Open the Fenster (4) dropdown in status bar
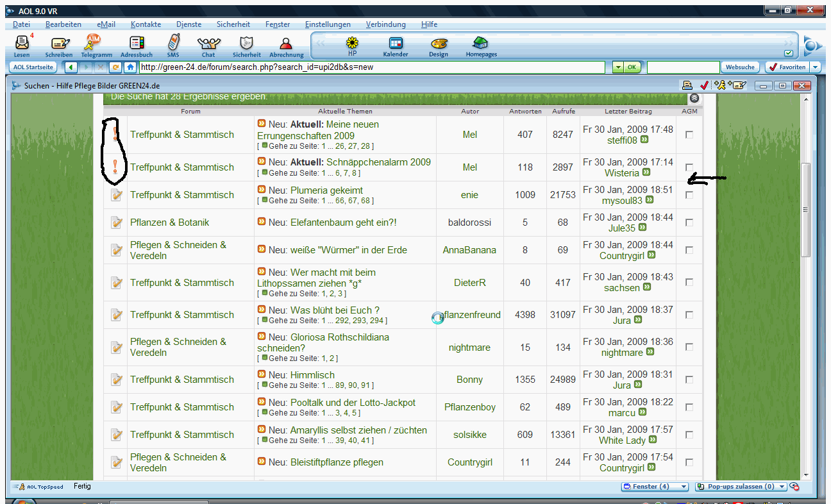The height and width of the screenshot is (504, 831). coord(655,487)
